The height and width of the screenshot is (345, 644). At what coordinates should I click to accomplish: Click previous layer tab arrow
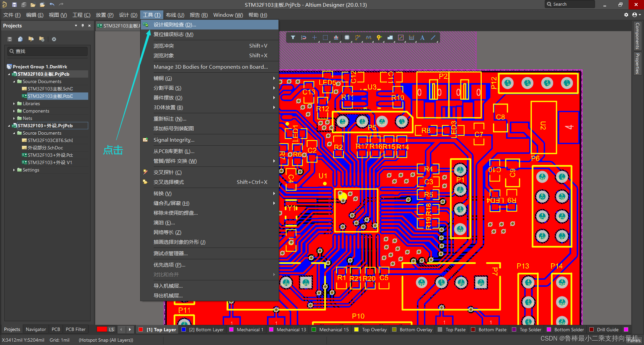121,330
